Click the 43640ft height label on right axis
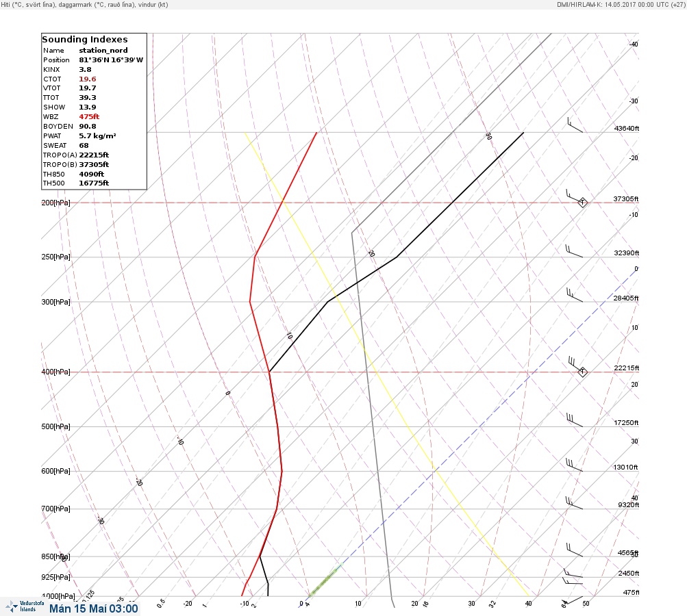Viewport: 687px width, 616px height. [627, 128]
